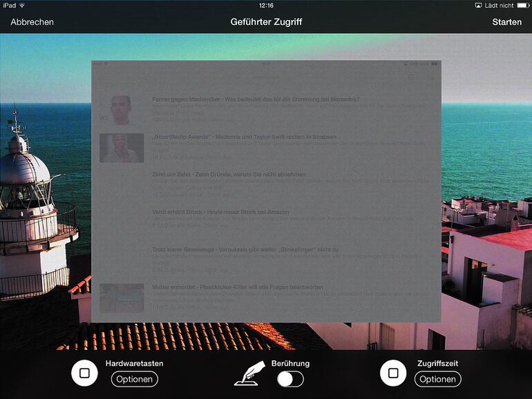Click the Hardwaretasten home-button icon
The width and height of the screenshot is (532, 399).
click(84, 373)
